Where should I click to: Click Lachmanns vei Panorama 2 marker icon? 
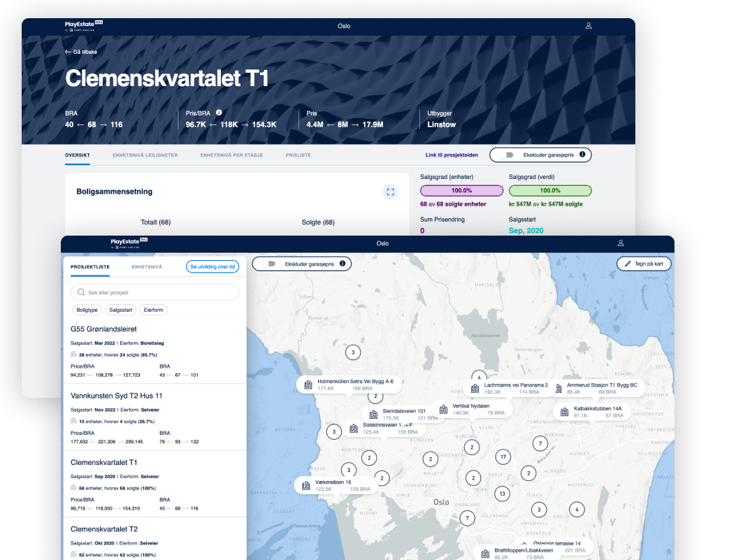pyautogui.click(x=475, y=389)
